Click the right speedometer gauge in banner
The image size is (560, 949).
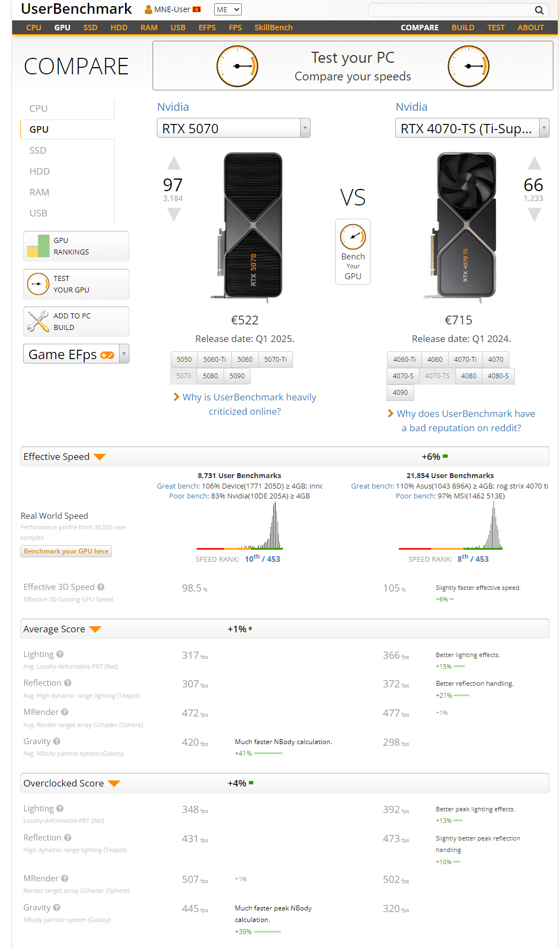(469, 66)
